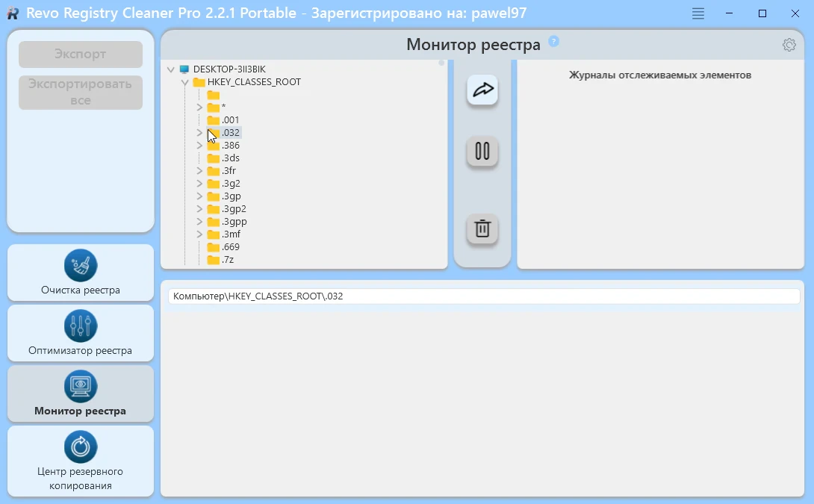The height and width of the screenshot is (504, 814).
Task: Select the .669 folder in tree
Action: (x=231, y=247)
